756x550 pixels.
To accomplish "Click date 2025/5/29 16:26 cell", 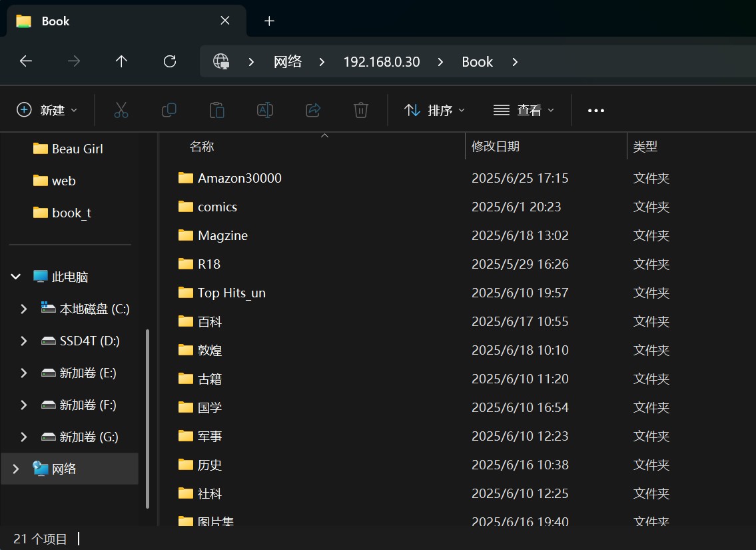I will pos(520,264).
